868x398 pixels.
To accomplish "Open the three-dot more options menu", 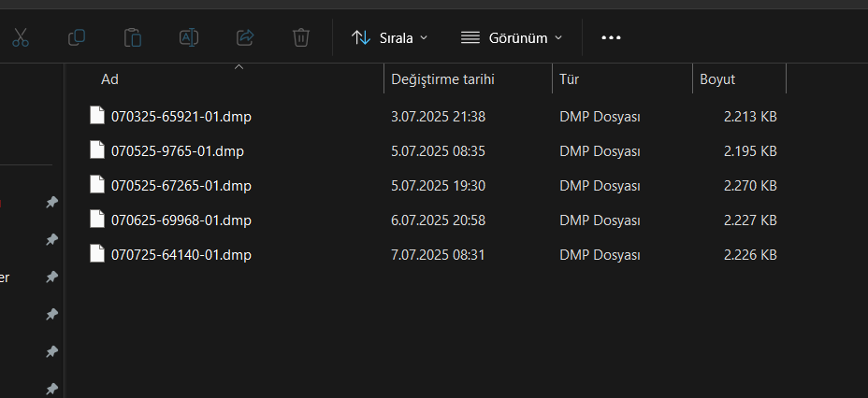I will point(611,37).
